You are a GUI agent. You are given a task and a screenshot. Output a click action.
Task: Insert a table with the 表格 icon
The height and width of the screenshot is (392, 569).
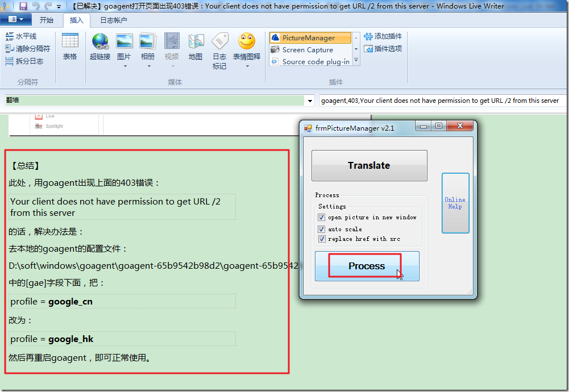coord(70,47)
